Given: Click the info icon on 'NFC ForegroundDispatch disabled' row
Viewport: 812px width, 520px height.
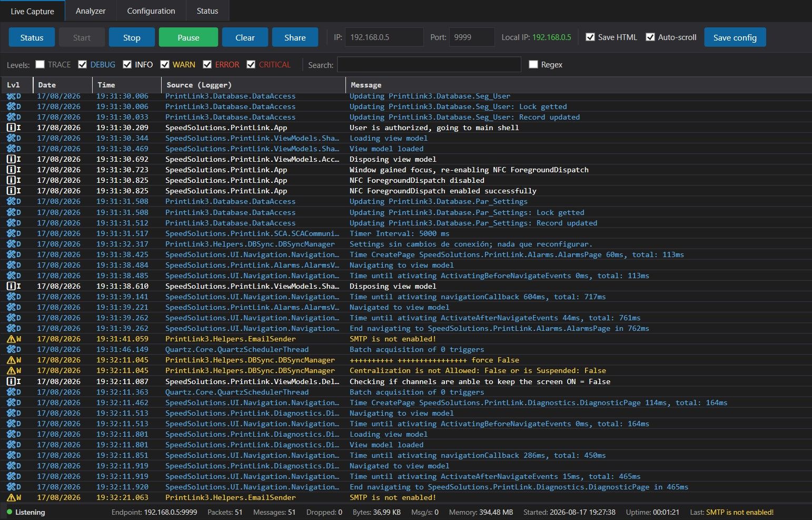Looking at the screenshot, I should (x=11, y=180).
